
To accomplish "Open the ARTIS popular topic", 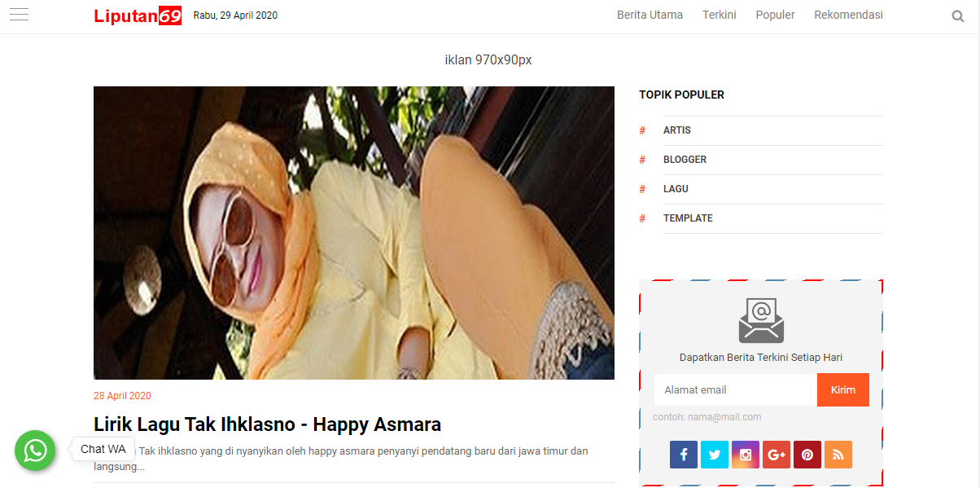I will pos(677,130).
